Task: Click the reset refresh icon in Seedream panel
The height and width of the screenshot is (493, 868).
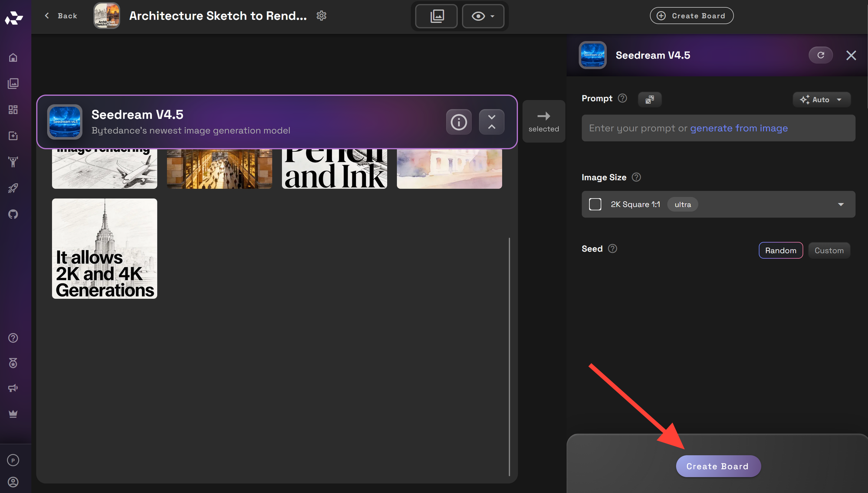Action: [x=820, y=55]
